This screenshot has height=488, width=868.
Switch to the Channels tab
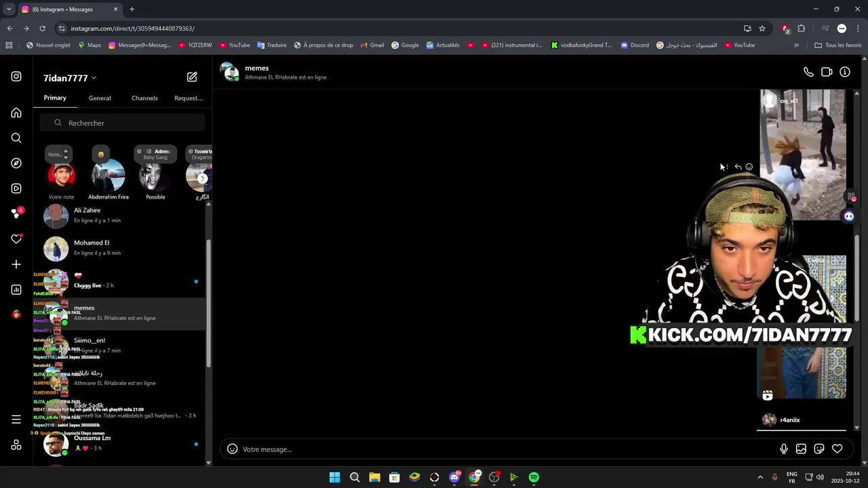click(x=144, y=98)
